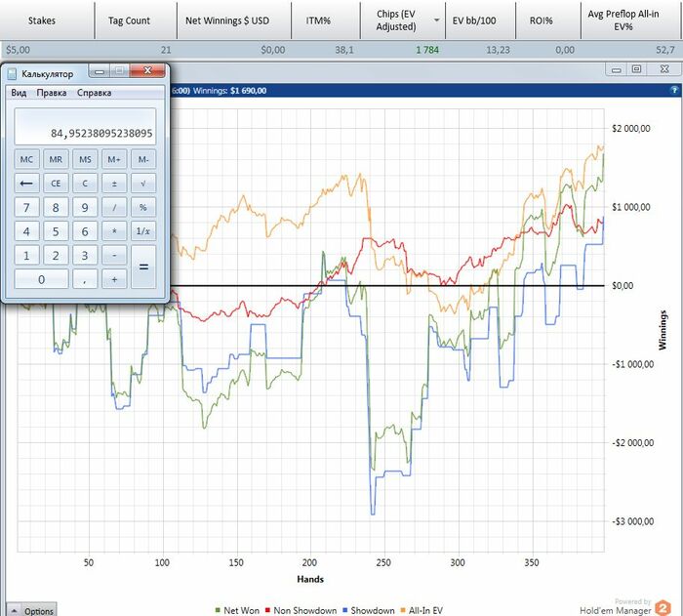Toggle the Showdown legend series

(369, 610)
